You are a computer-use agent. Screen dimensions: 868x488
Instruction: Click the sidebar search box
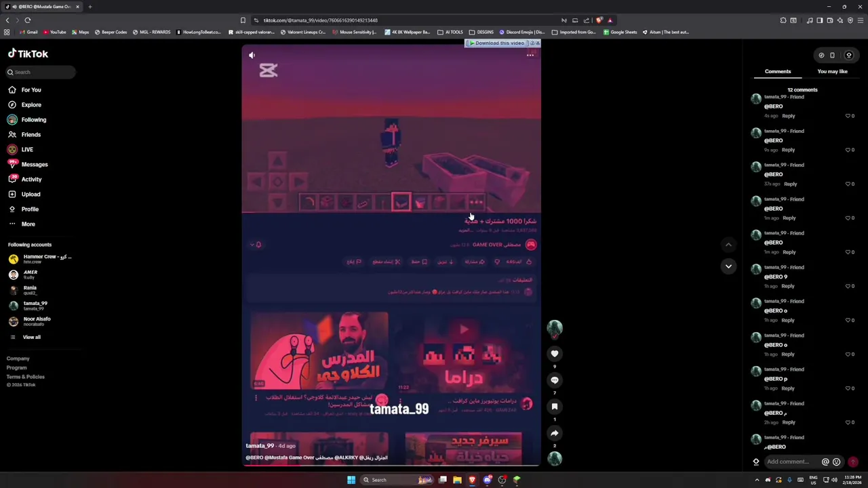pyautogui.click(x=41, y=72)
